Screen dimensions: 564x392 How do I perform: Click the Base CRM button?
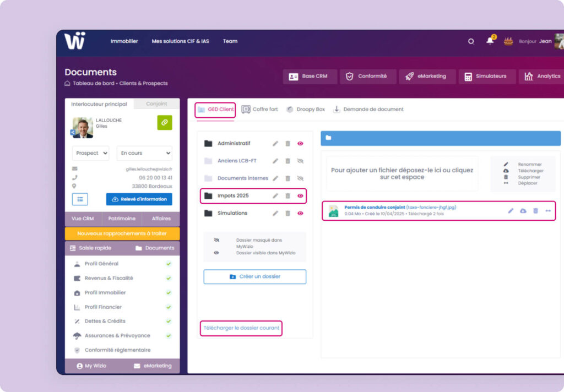310,76
